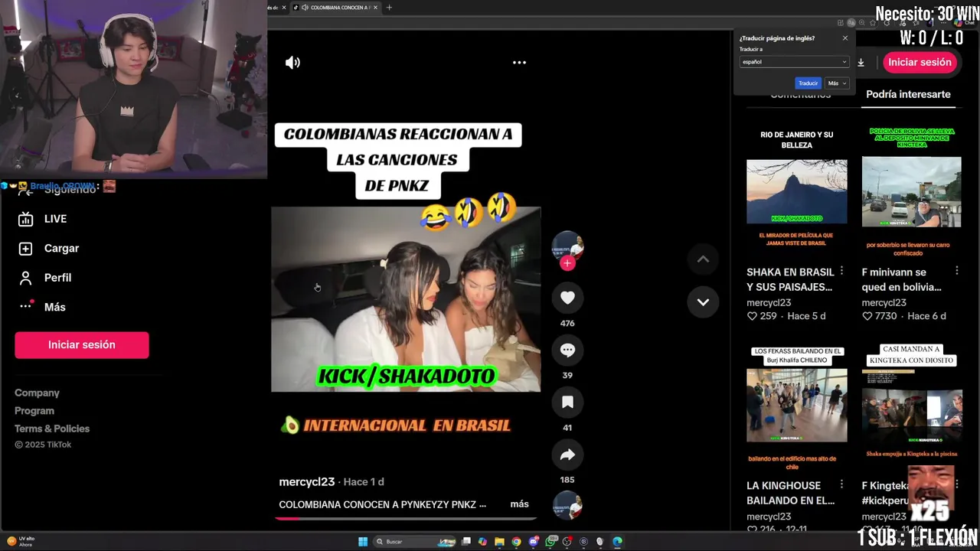Screen dimensions: 980x551
Task: Open Task View from the taskbar
Action: pyautogui.click(x=465, y=542)
